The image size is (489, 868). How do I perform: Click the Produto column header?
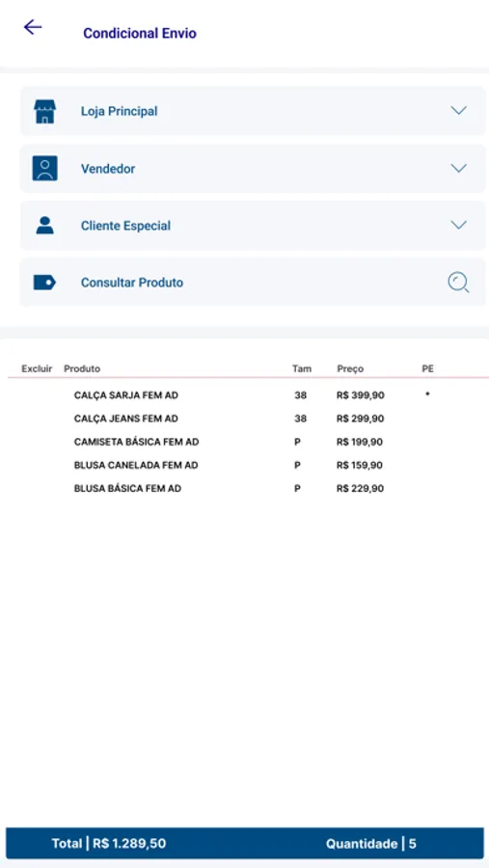[x=82, y=368]
